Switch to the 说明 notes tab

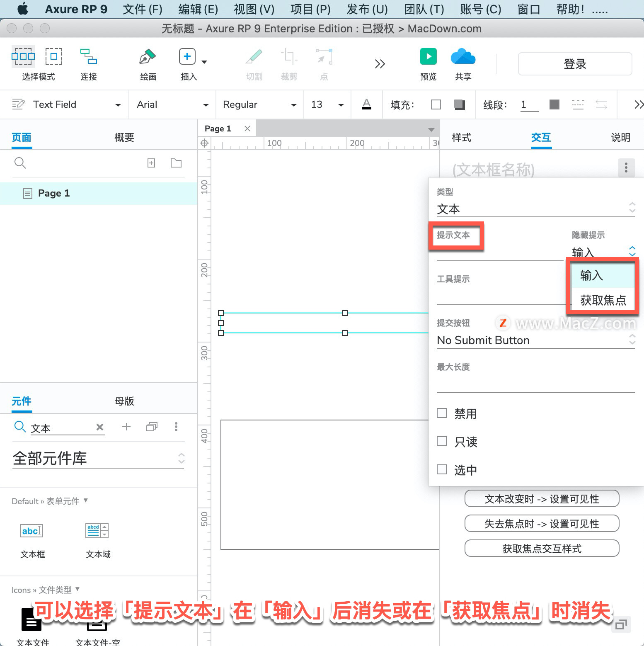(621, 137)
